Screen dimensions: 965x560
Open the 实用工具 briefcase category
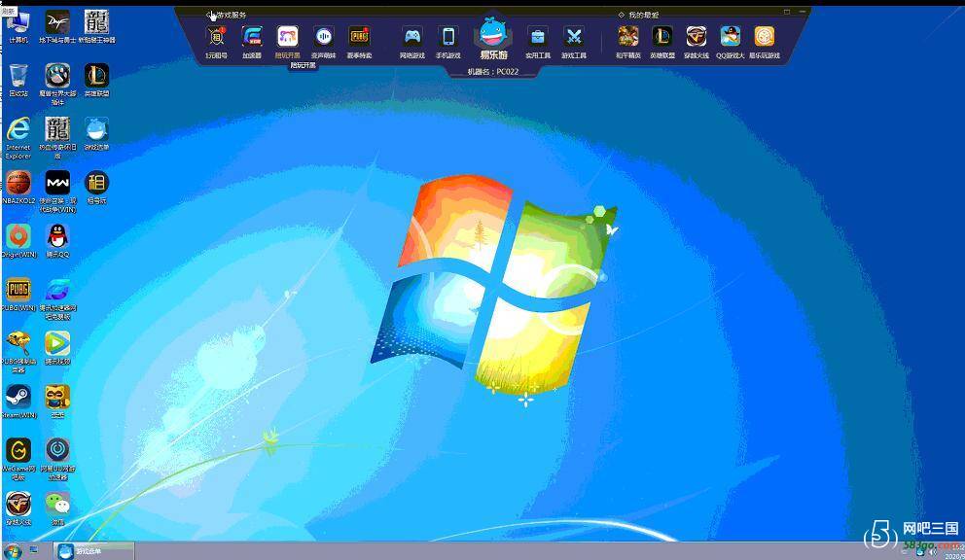pyautogui.click(x=538, y=37)
